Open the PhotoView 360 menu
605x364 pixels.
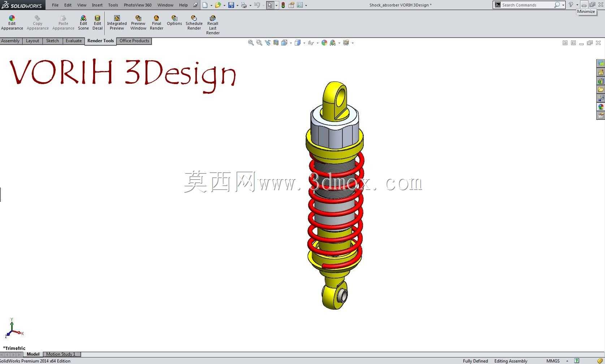tap(138, 5)
